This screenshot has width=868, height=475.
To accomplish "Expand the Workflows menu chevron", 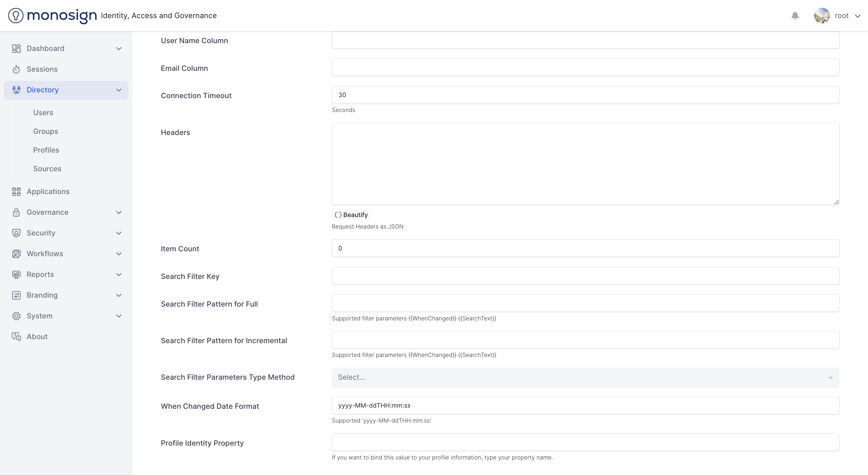I will pyautogui.click(x=119, y=254).
